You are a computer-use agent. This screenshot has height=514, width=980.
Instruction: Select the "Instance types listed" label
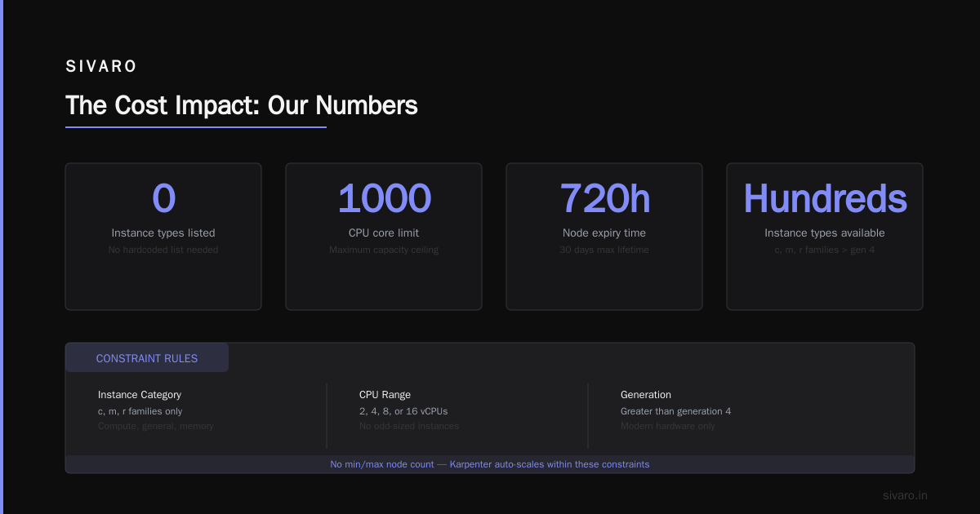[163, 233]
